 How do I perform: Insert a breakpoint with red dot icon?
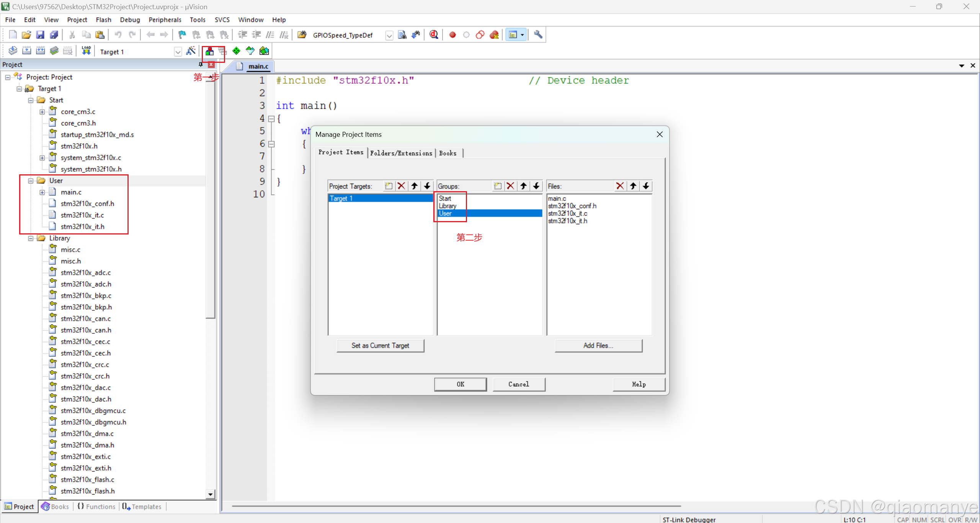pyautogui.click(x=452, y=35)
